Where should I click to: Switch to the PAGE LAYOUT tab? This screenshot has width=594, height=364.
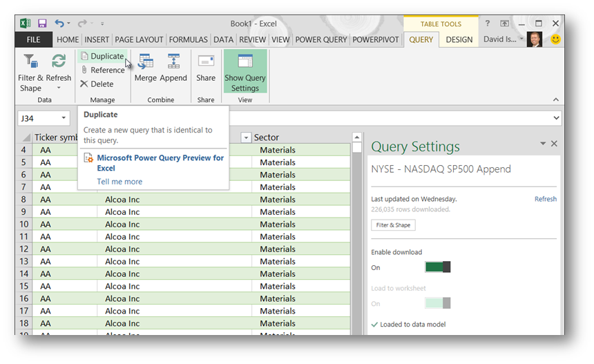[139, 39]
